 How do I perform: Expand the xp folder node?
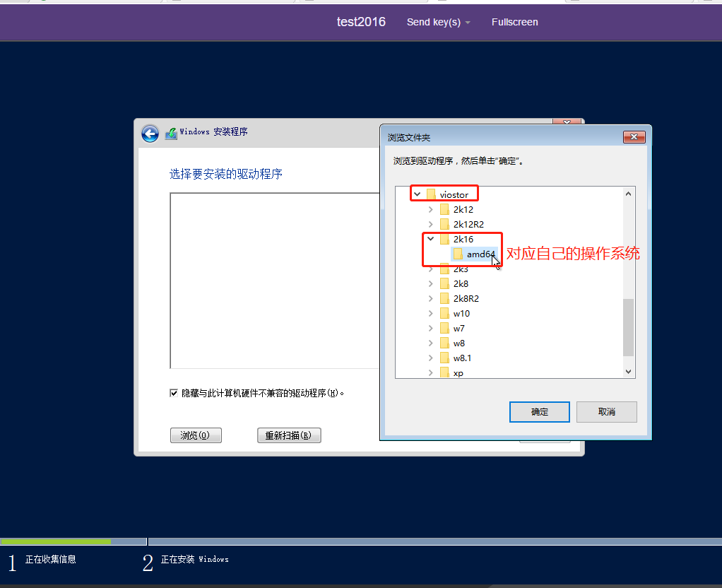[430, 372]
